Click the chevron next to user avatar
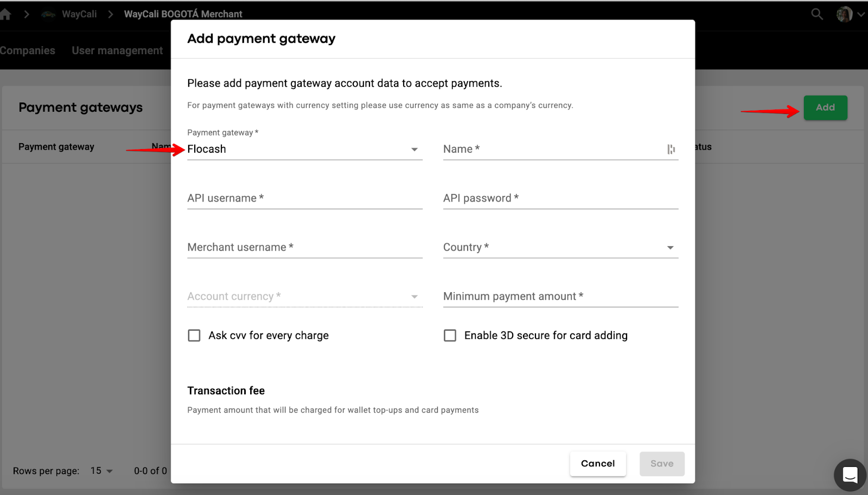This screenshot has width=868, height=495. pos(861,15)
